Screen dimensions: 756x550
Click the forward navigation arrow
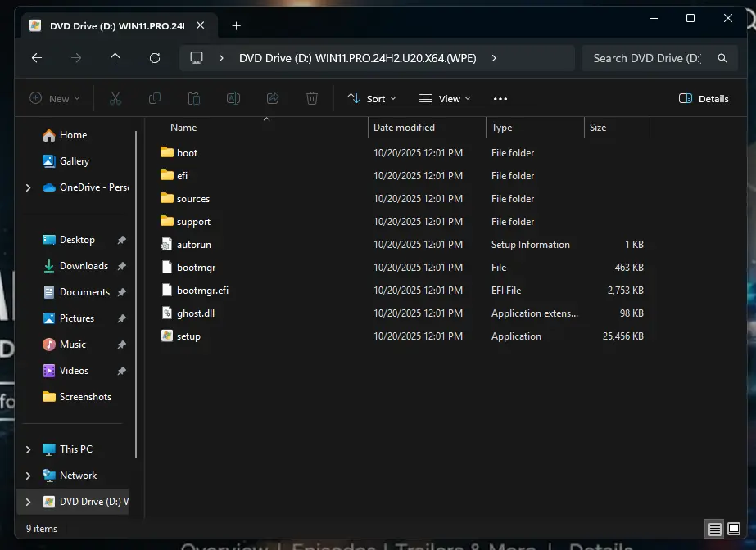pyautogui.click(x=76, y=58)
